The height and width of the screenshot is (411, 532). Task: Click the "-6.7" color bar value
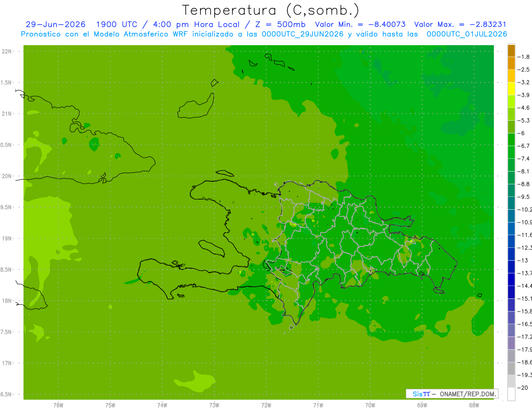coord(524,146)
